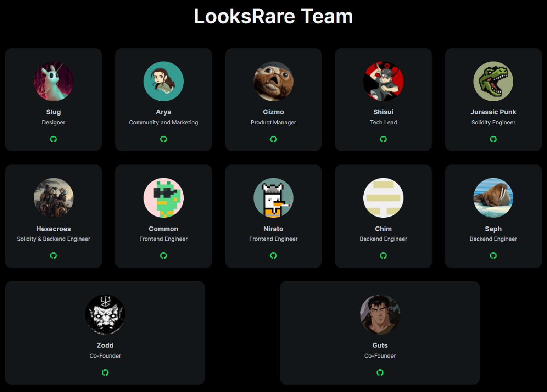This screenshot has height=392, width=547.
Task: Click Common's green pixel avatar
Action: (x=164, y=198)
